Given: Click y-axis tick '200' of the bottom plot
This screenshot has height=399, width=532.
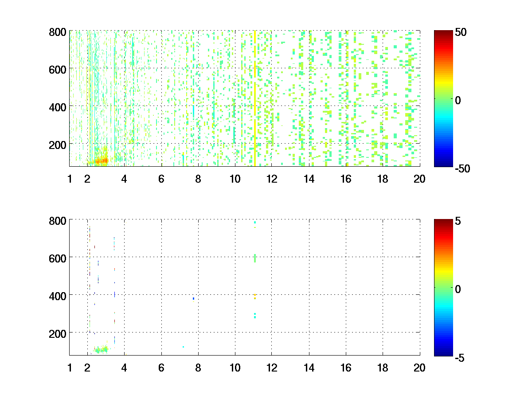Looking at the screenshot, I should pyautogui.click(x=58, y=333).
